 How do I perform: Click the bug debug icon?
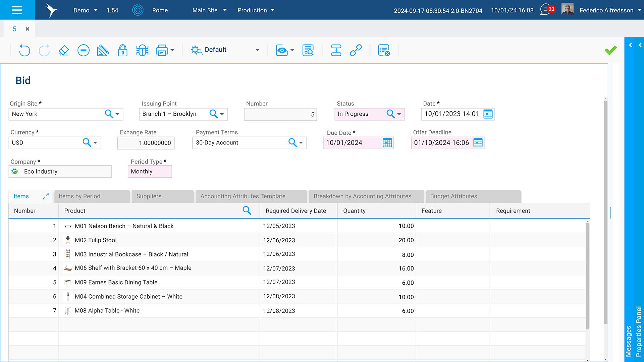[142, 50]
